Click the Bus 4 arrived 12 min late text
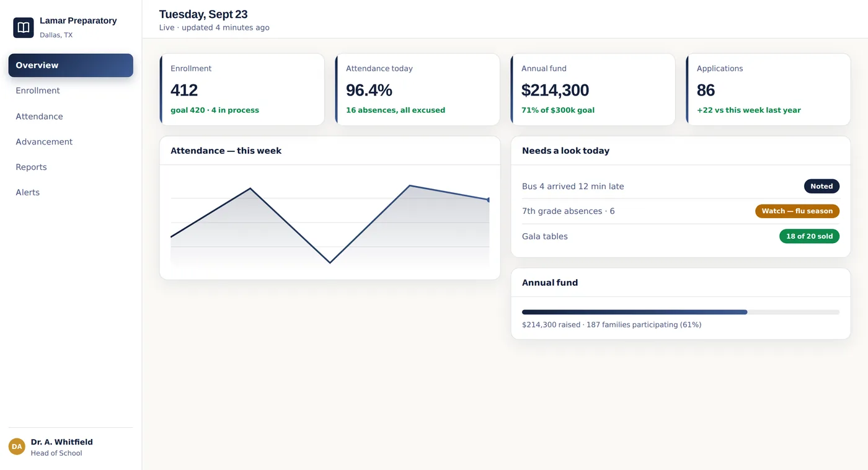This screenshot has height=470, width=868. 573,187
